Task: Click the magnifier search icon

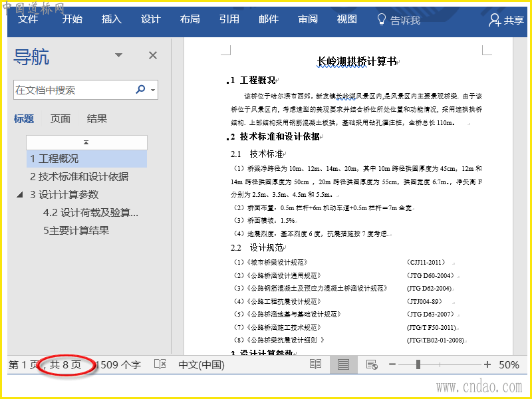Action: [140, 89]
